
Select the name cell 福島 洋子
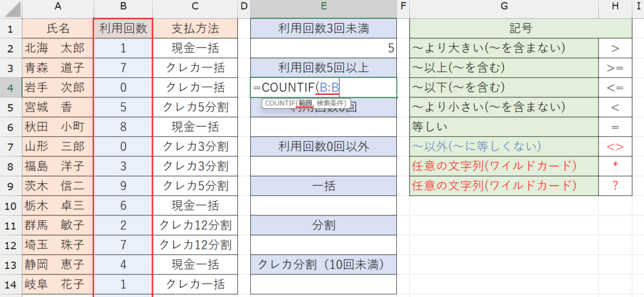[x=58, y=166]
